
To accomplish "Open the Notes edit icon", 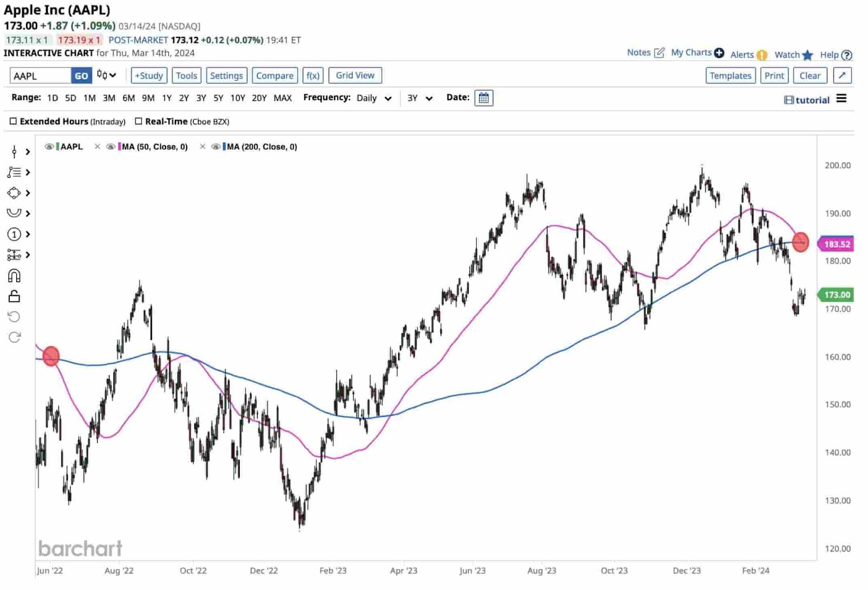I will click(659, 53).
